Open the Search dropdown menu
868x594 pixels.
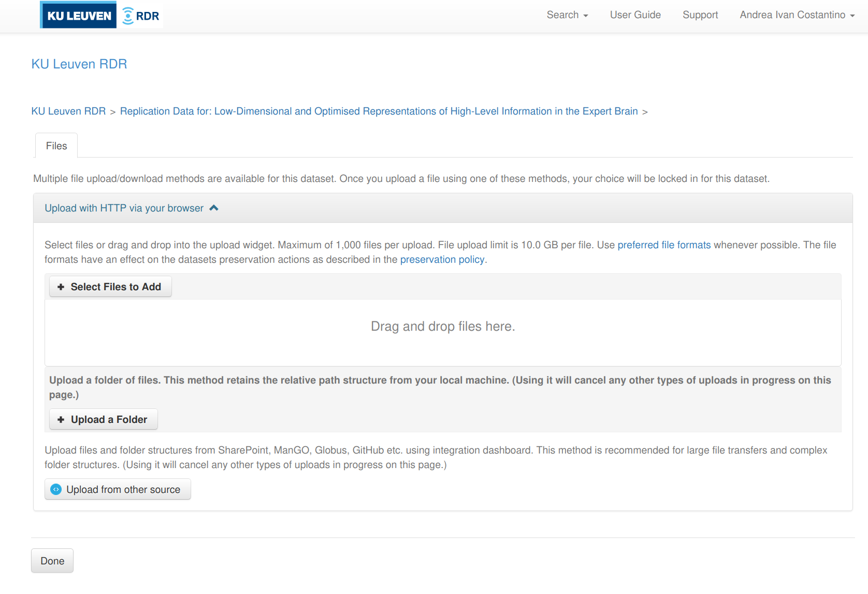coord(567,15)
